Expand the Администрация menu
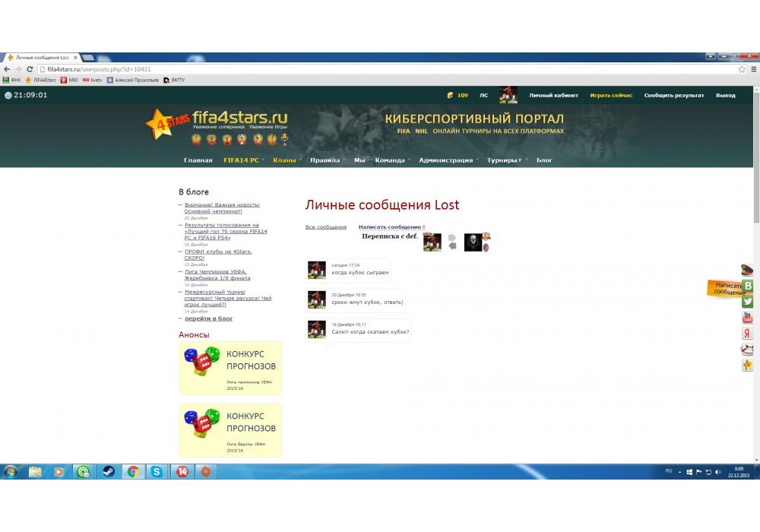The width and height of the screenshot is (760, 532). click(x=446, y=160)
